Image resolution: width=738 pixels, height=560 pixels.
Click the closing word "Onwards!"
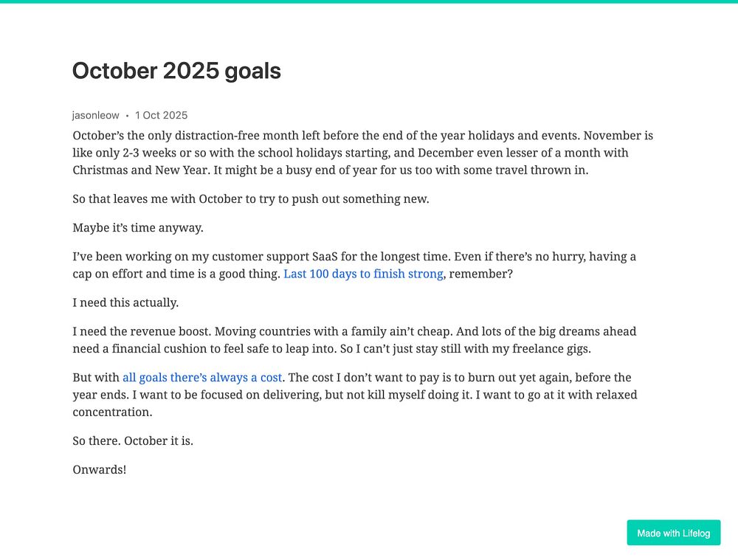[100, 470]
